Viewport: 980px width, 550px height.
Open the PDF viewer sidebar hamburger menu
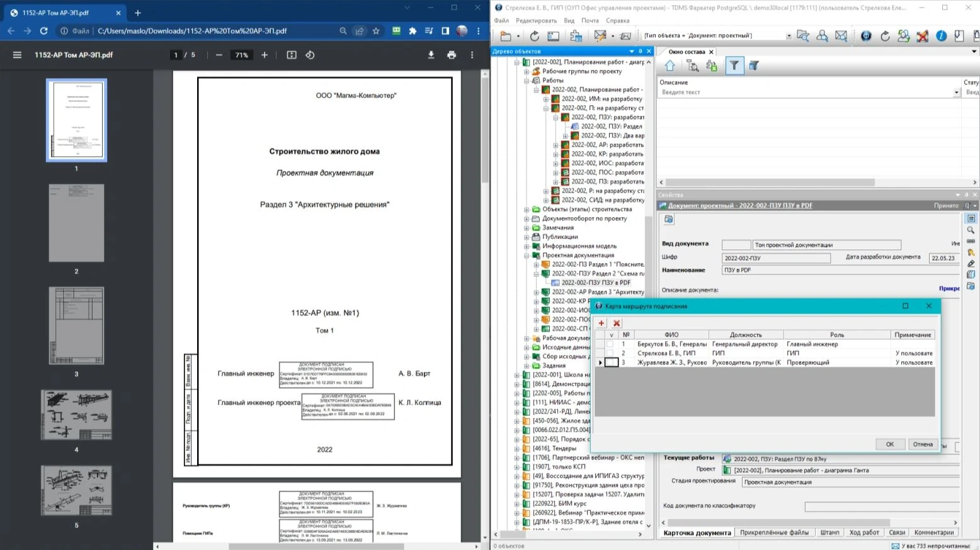17,55
